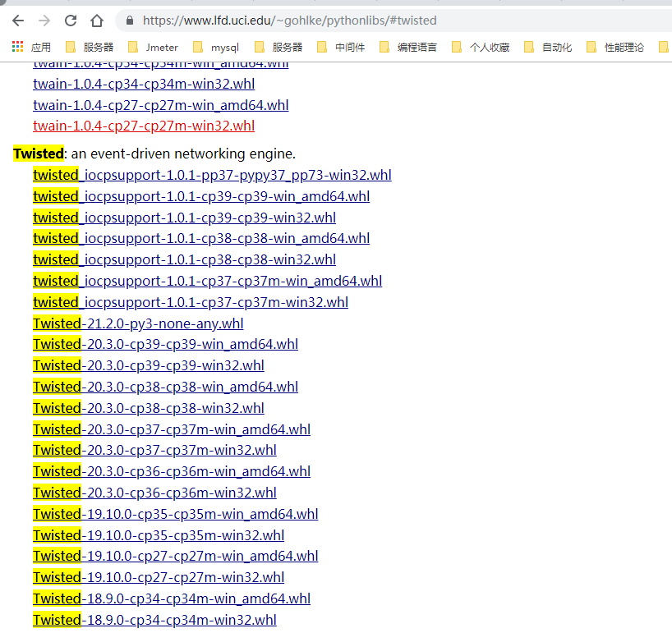
Task: Download twain-1.0.4-cp27-cp27m-win_amd64.whl
Action: tap(161, 105)
